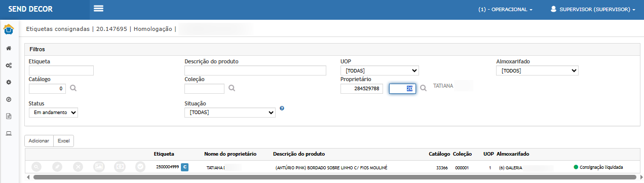
Task: Edit row 2500004999 with pencil icon
Action: coord(57,166)
